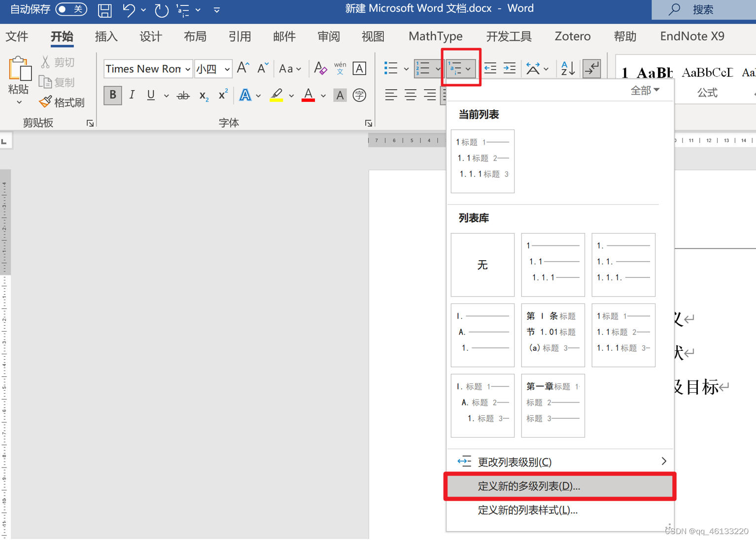The width and height of the screenshot is (756, 540).
Task: Click the search box (搜索)
Action: tap(704, 10)
